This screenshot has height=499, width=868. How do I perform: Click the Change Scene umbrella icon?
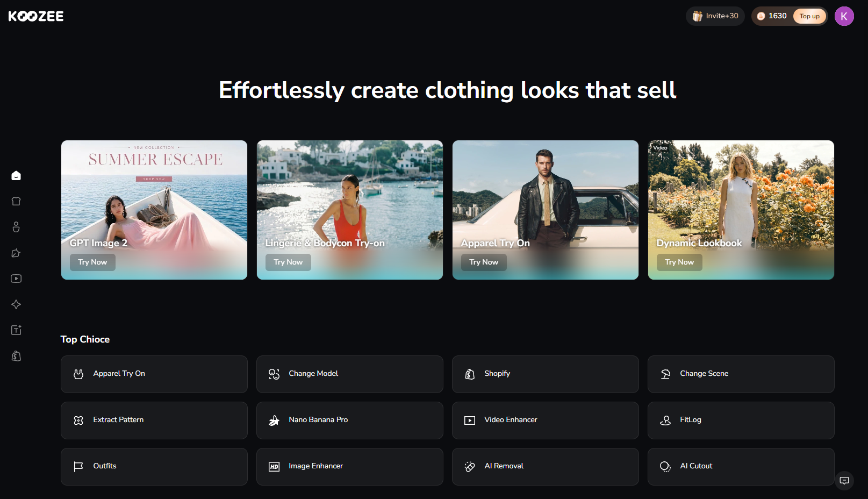pyautogui.click(x=665, y=374)
